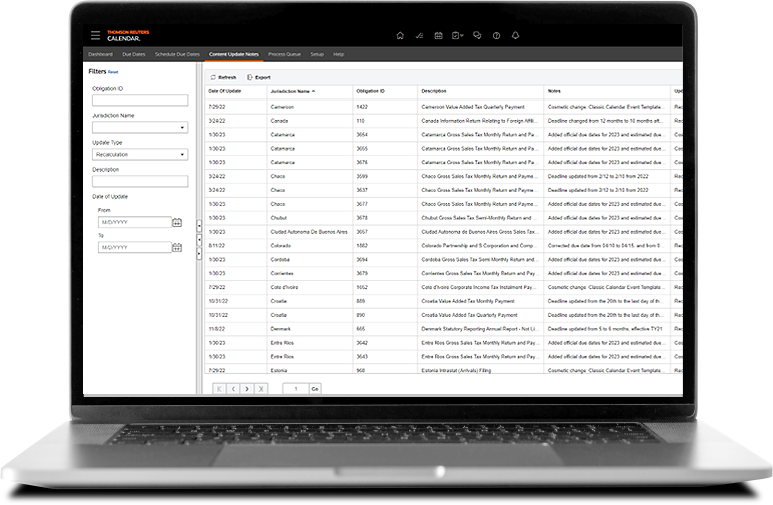
Task: Click the help question mark icon
Action: 496,36
